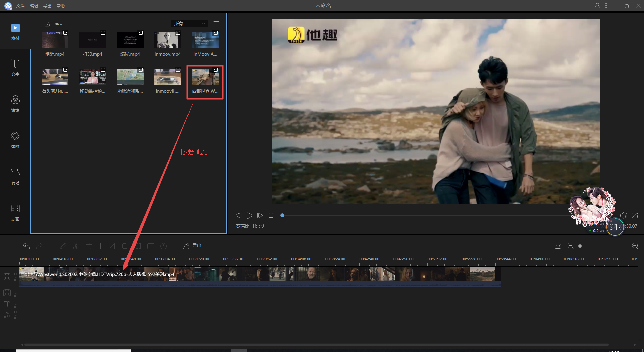Screen dimensions: 644x352
Task: Zoom in the timeline with plus magnifier
Action: point(635,246)
